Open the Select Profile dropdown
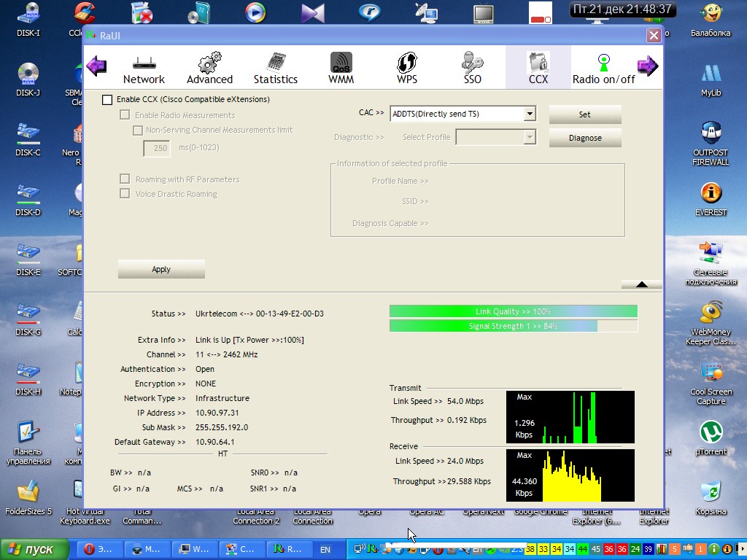The image size is (747, 560). 530,137
